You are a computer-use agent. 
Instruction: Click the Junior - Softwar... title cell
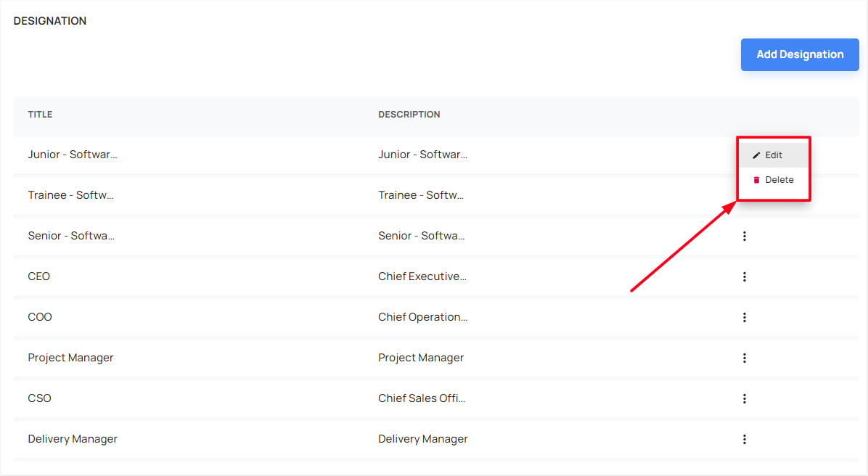(73, 155)
